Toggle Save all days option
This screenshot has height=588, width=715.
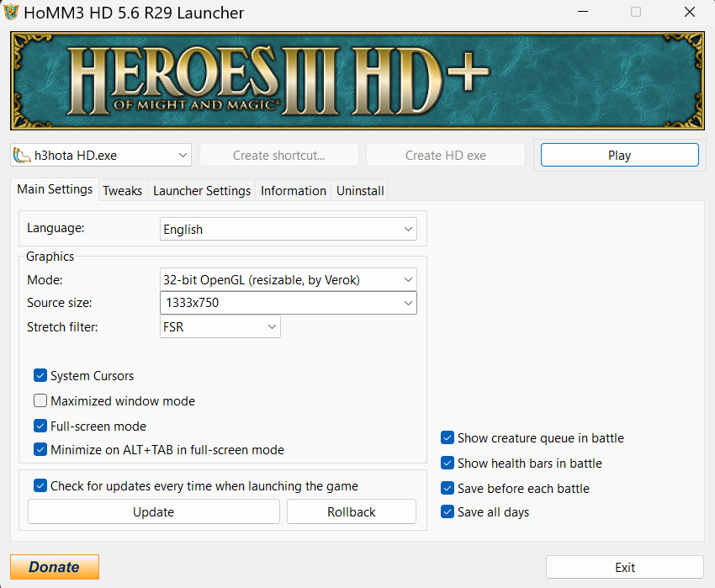tap(448, 512)
